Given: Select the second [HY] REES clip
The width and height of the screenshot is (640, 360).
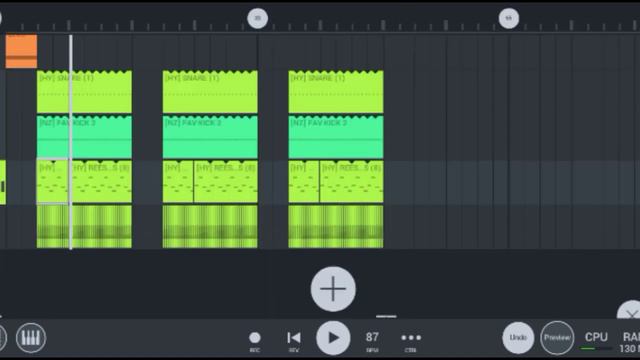Looking at the screenshot, I should (226, 182).
